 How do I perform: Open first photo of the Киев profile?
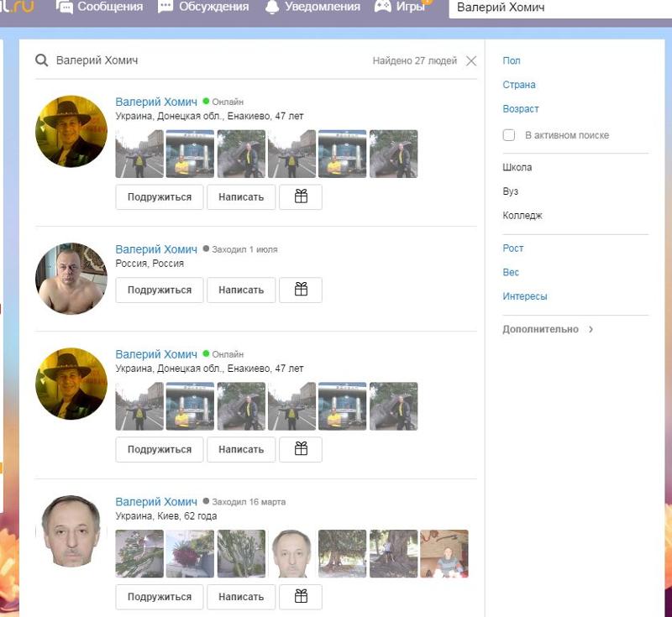139,554
